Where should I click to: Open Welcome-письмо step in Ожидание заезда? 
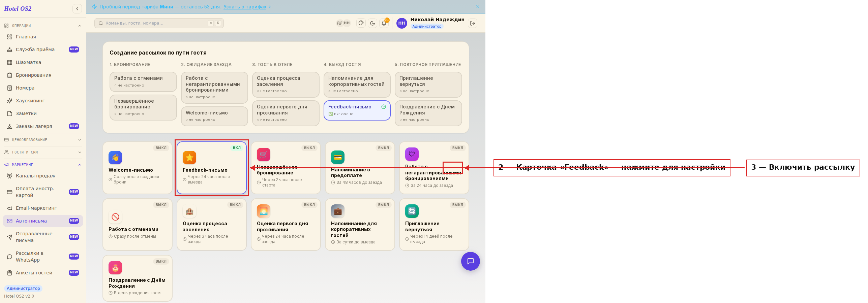(x=214, y=116)
